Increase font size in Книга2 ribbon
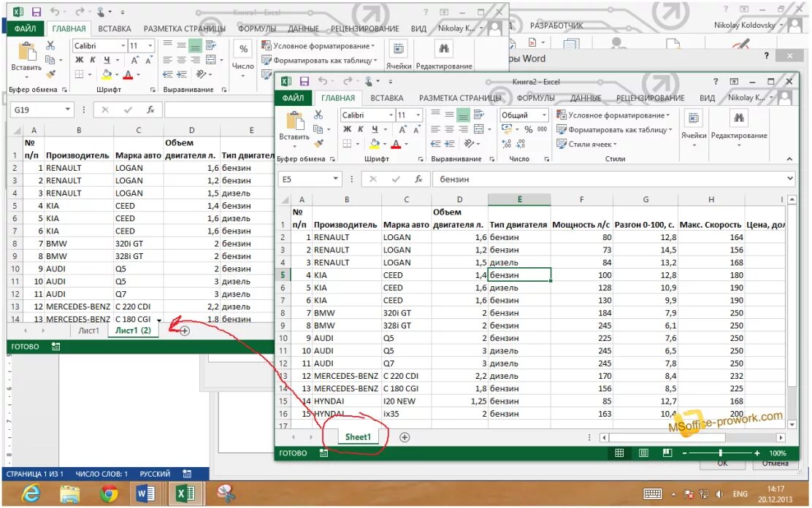Screen dimensions: 812x508 tap(402, 129)
